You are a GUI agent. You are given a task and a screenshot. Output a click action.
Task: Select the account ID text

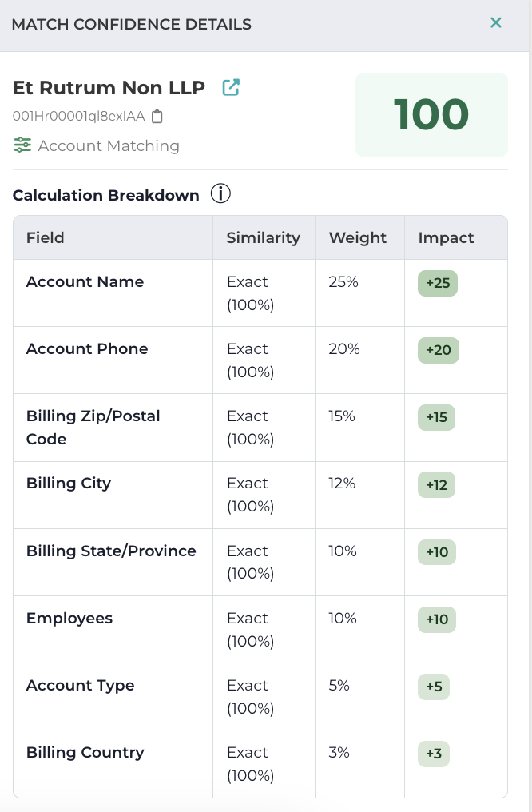pos(78,117)
